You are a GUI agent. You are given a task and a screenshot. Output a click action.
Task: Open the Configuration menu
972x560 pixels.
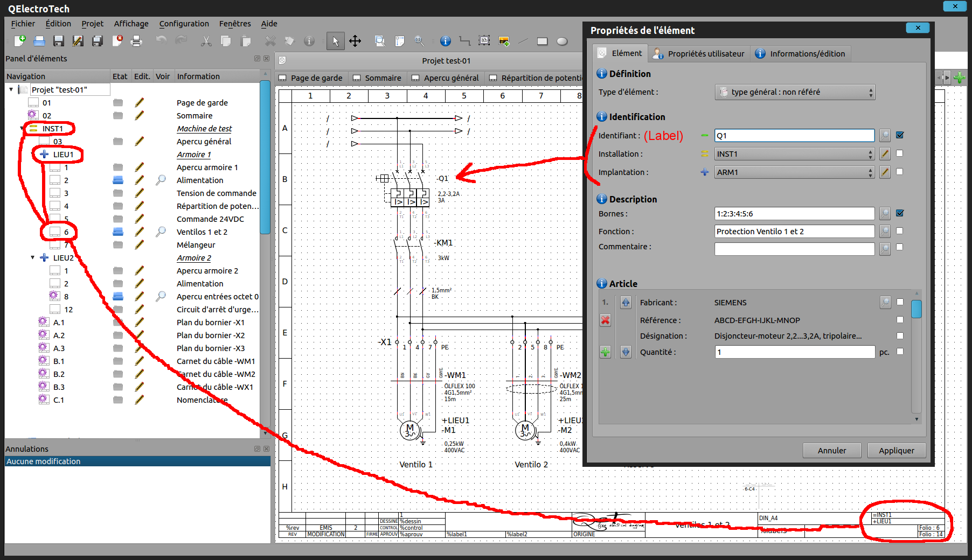coord(184,24)
